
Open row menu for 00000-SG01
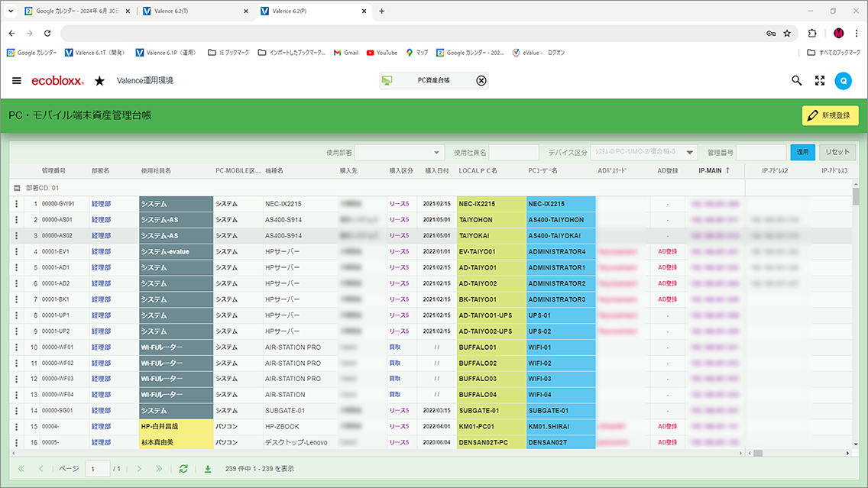17,411
